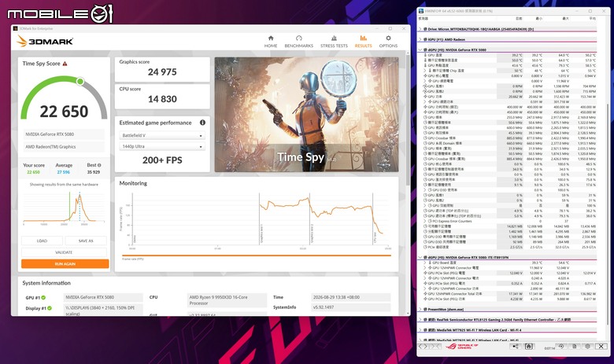Open the HOME section in 3DMark

[x=271, y=42]
